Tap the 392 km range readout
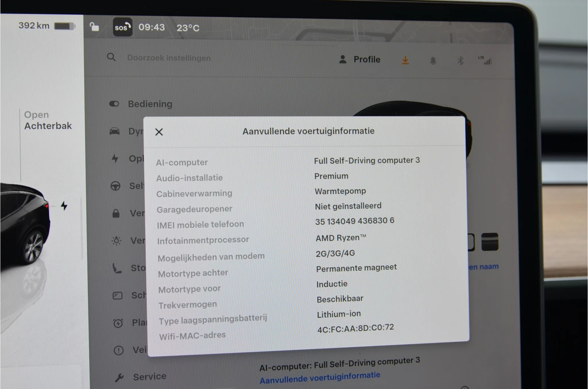This screenshot has width=588, height=389. [34, 25]
